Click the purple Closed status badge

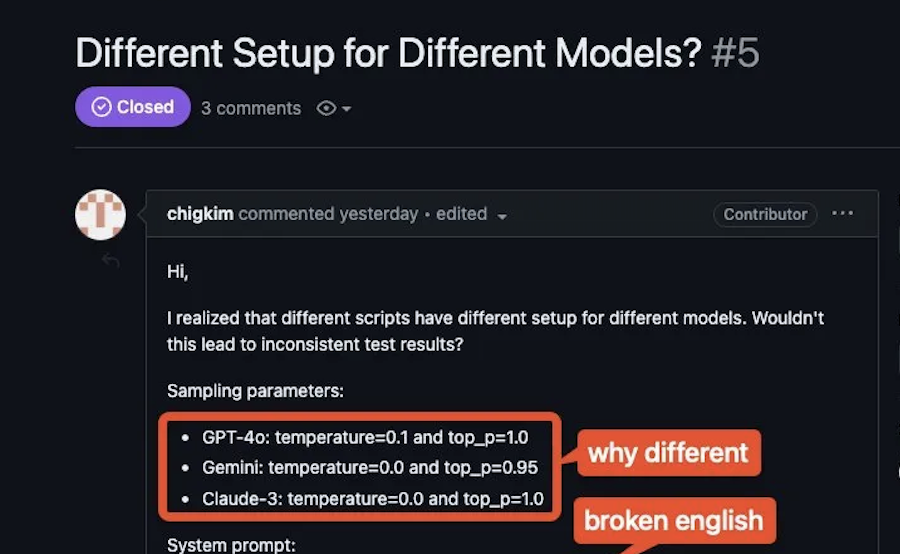[132, 107]
